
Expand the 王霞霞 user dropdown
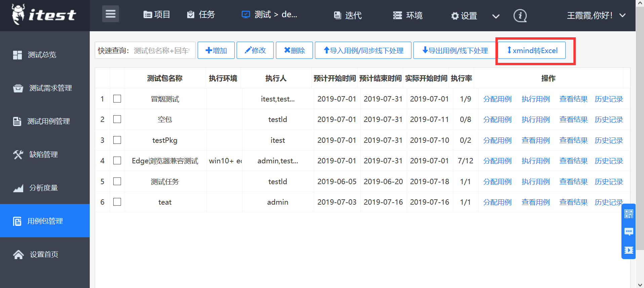click(596, 15)
